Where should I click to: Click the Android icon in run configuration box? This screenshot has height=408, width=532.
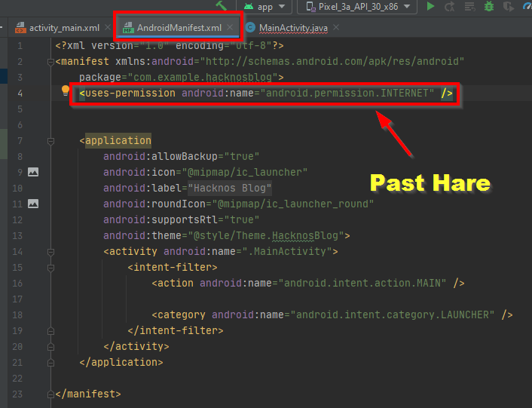(249, 7)
